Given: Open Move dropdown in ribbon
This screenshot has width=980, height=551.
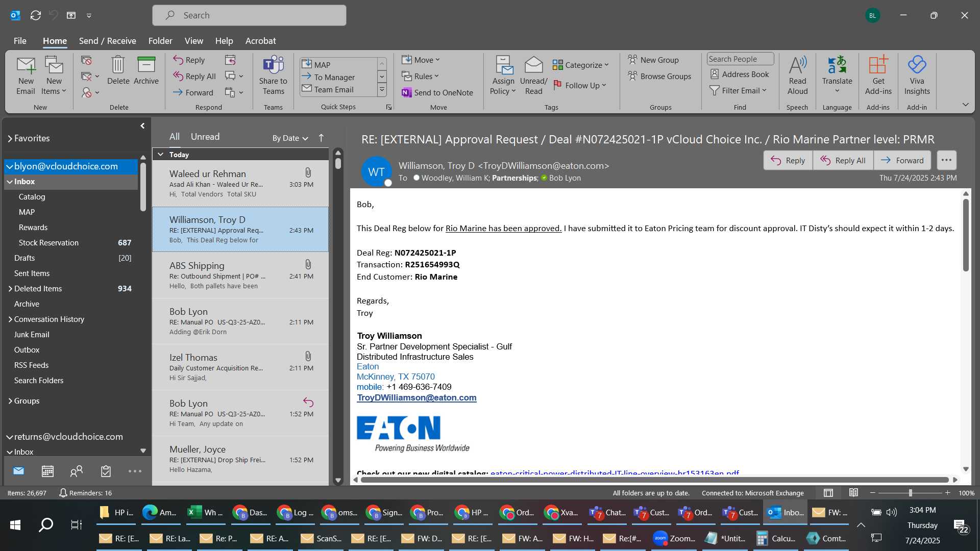Looking at the screenshot, I should tap(421, 60).
